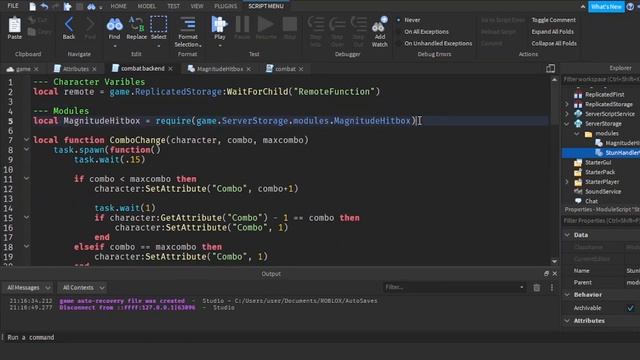The image size is (640, 360).
Task: Switch to the HOME ribbon tab
Action: (118, 6)
